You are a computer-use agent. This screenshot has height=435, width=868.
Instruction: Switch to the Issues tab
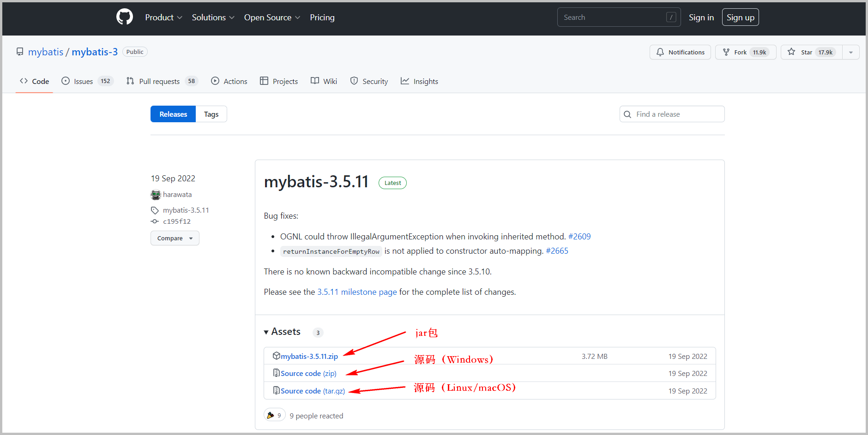(87, 81)
